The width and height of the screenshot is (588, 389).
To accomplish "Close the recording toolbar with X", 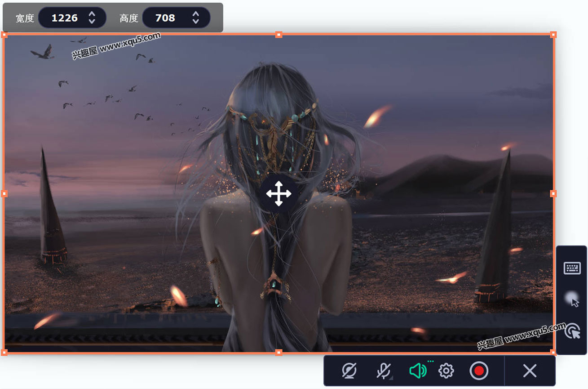I will (530, 371).
